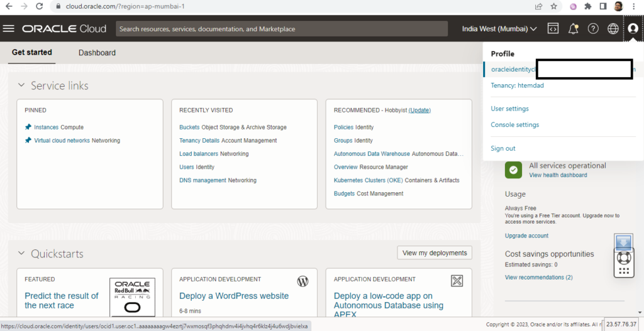Viewport: 644px width, 331px height.
Task: Click the Chrome user profile picture
Action: [x=619, y=6]
